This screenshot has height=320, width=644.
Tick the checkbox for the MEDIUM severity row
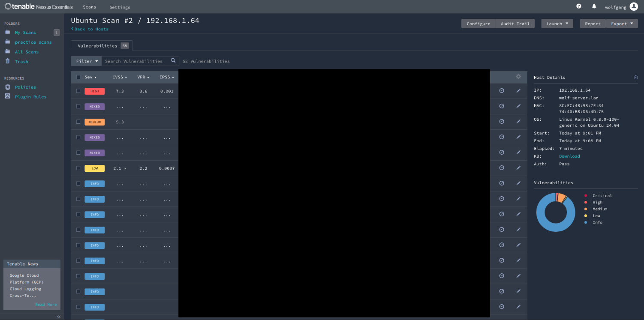click(x=78, y=122)
